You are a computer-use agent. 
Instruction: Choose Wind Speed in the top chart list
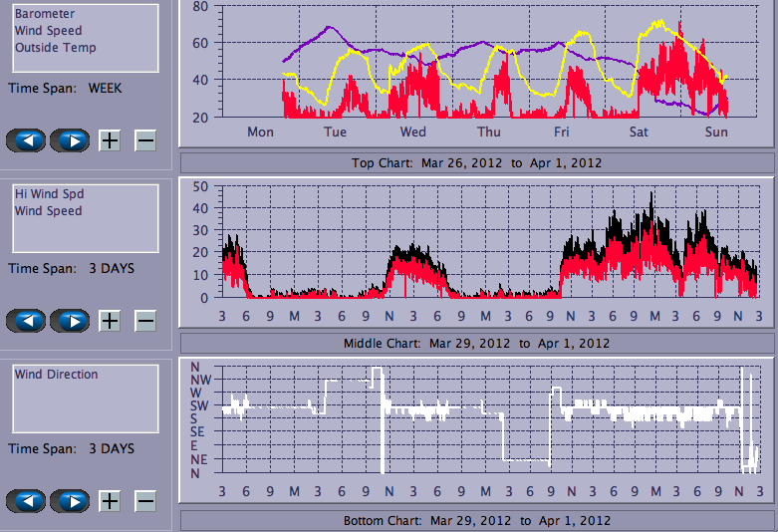click(x=48, y=31)
